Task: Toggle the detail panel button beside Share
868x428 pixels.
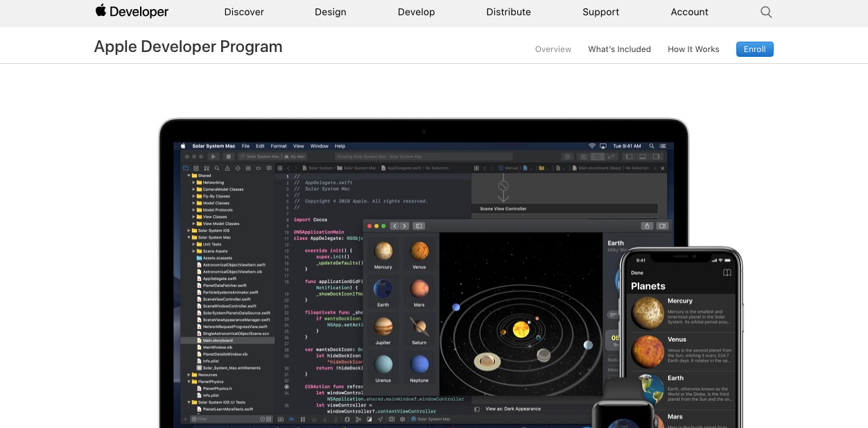Action: coord(663,225)
